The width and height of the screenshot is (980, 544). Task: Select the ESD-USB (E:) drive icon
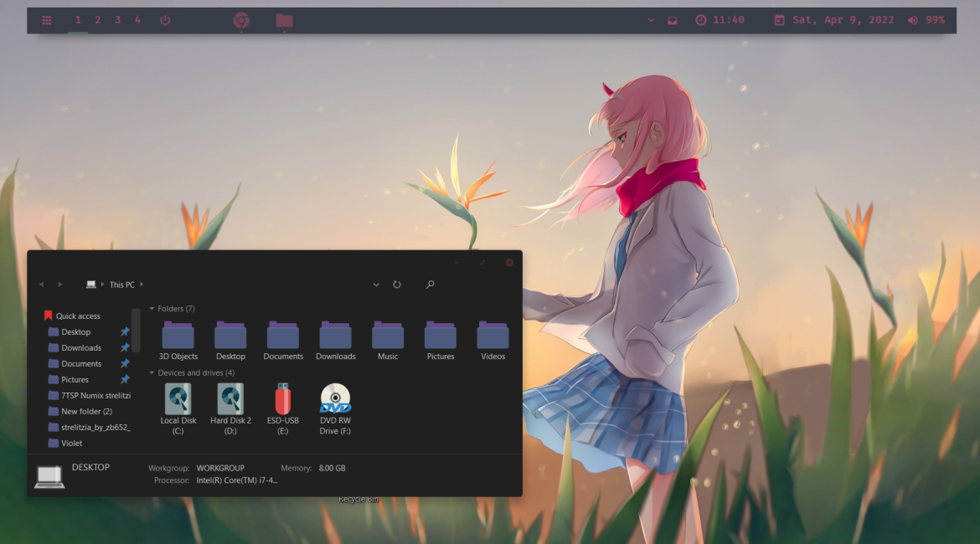[283, 401]
